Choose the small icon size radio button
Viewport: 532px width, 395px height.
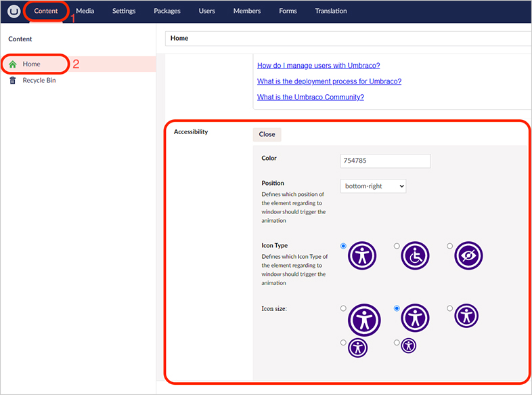point(343,343)
